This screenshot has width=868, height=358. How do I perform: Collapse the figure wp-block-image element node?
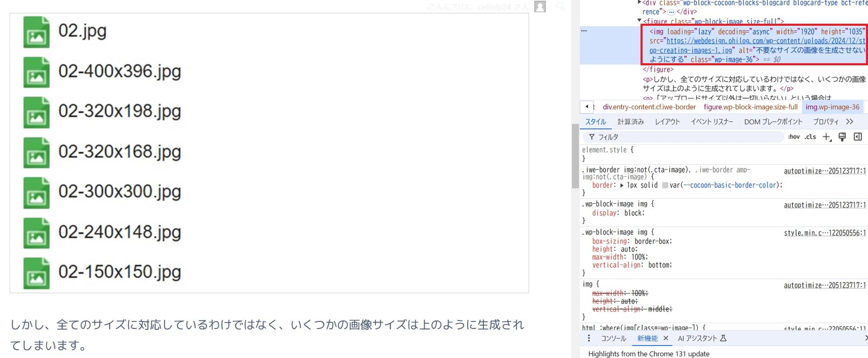click(x=639, y=21)
